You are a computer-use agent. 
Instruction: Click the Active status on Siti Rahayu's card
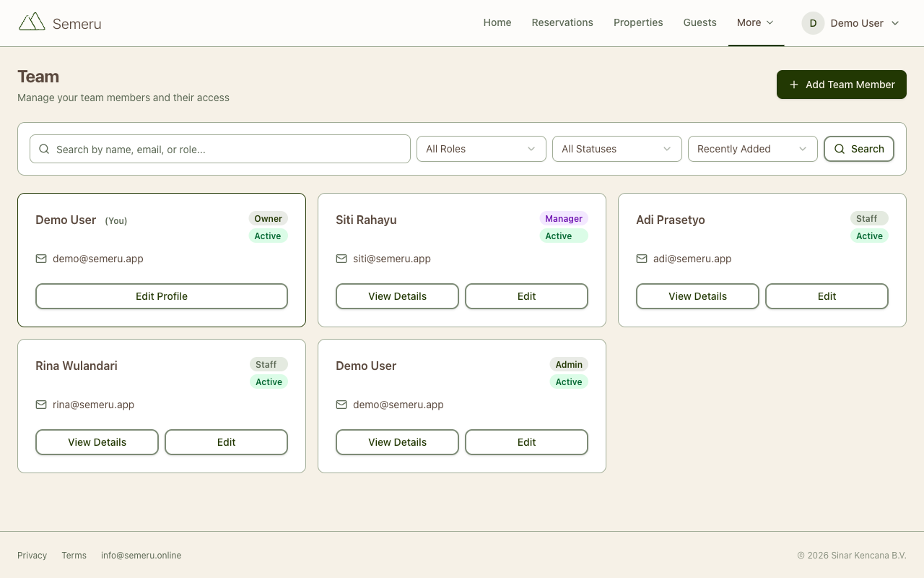pyautogui.click(x=564, y=236)
